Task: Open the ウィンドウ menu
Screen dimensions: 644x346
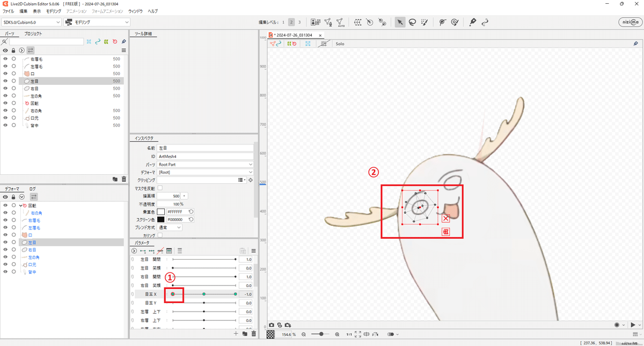Action: coord(135,11)
